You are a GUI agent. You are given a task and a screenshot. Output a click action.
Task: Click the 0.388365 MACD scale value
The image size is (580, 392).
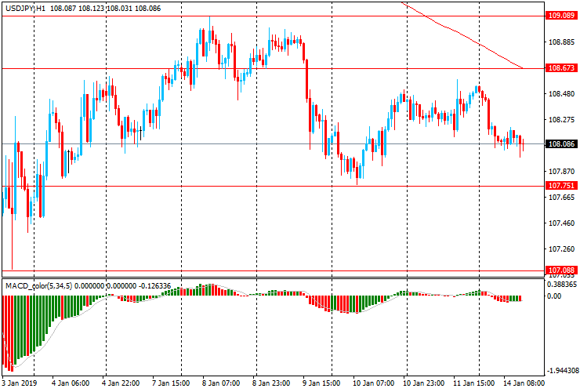tap(561, 285)
